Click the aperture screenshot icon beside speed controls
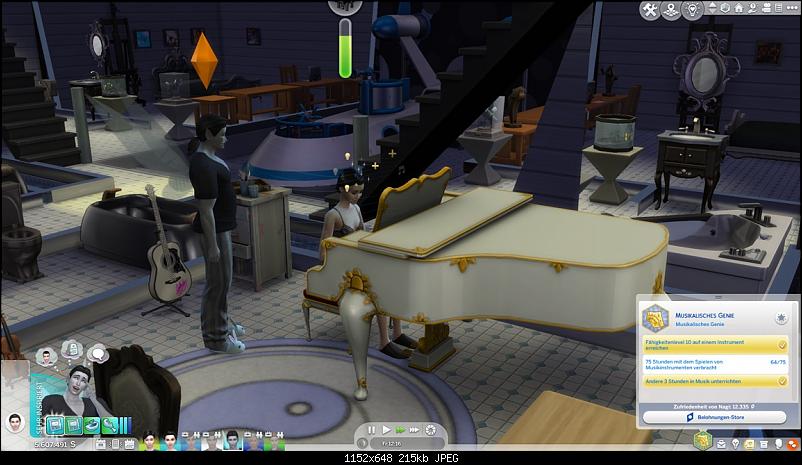The height and width of the screenshot is (465, 802). [x=431, y=430]
